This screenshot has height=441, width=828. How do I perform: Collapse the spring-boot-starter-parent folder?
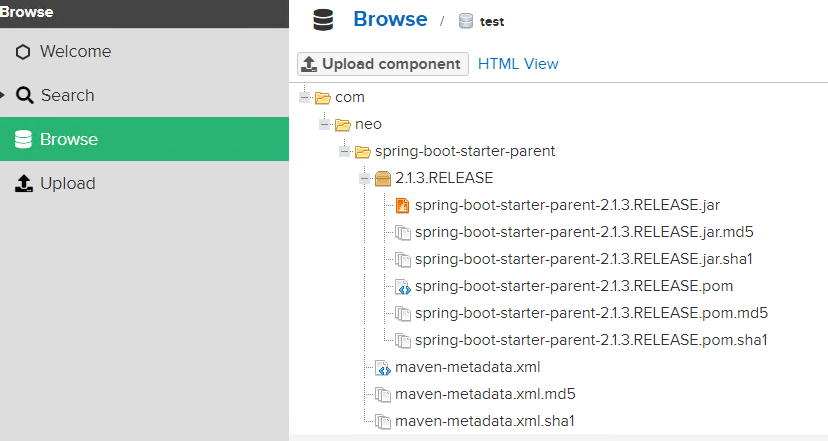[x=344, y=152]
